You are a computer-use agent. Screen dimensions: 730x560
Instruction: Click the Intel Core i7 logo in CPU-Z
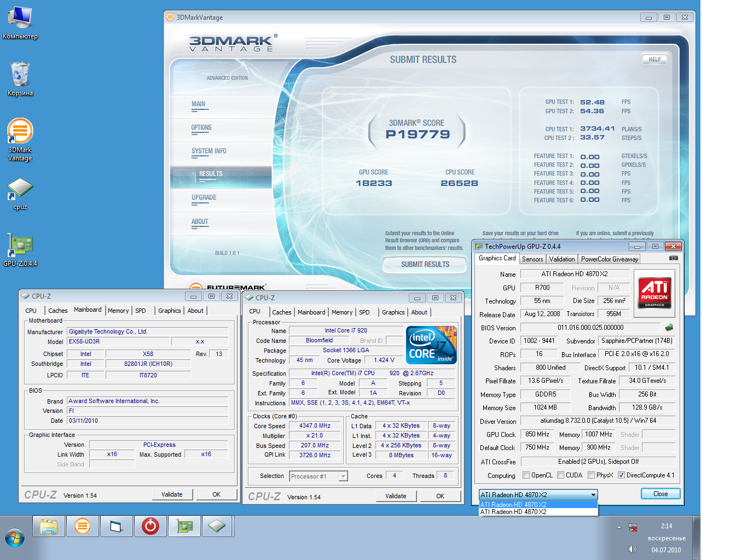(432, 345)
